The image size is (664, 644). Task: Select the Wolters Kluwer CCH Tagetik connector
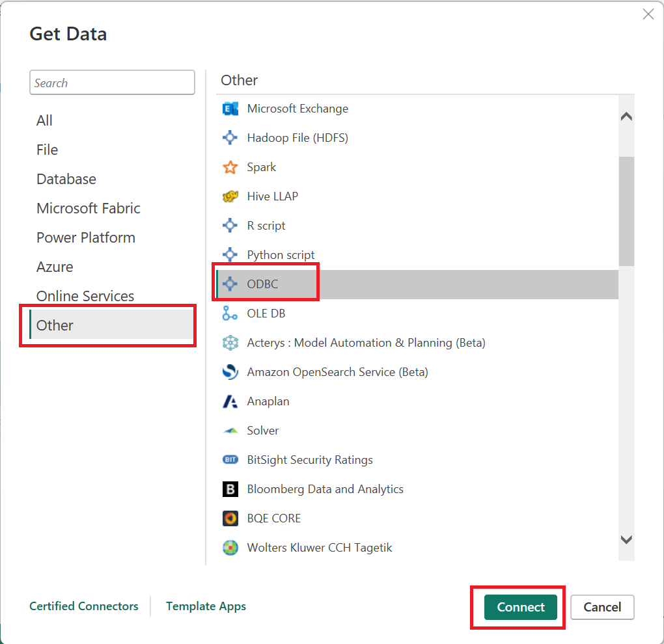[320, 547]
